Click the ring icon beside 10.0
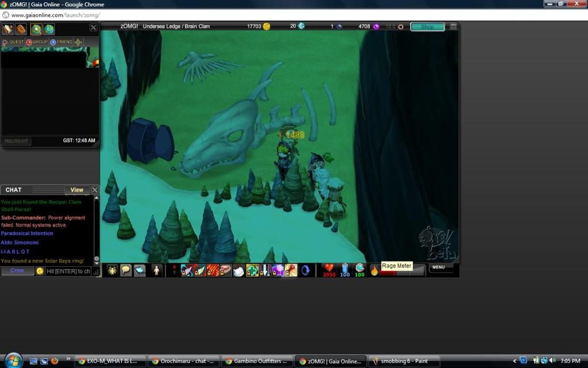Viewport: 588px width, 368px height. 400,26
